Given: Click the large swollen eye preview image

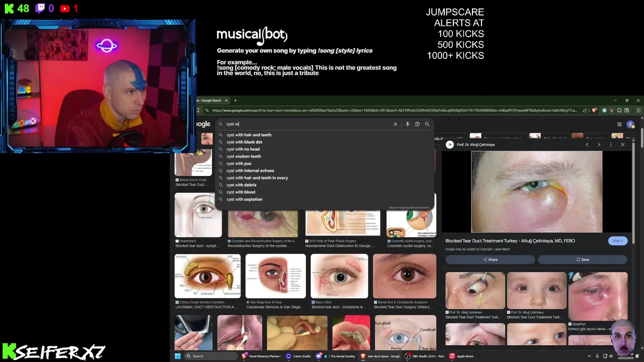Looking at the screenshot, I should point(536,192).
